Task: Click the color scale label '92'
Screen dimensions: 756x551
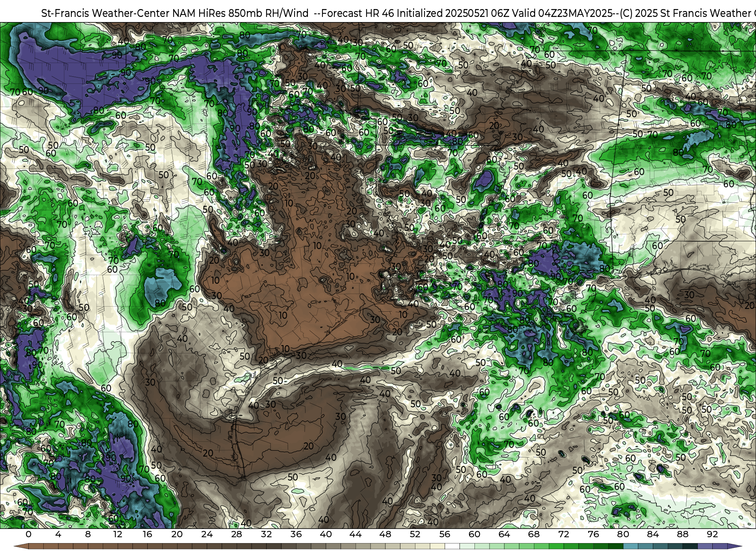Action: click(712, 534)
